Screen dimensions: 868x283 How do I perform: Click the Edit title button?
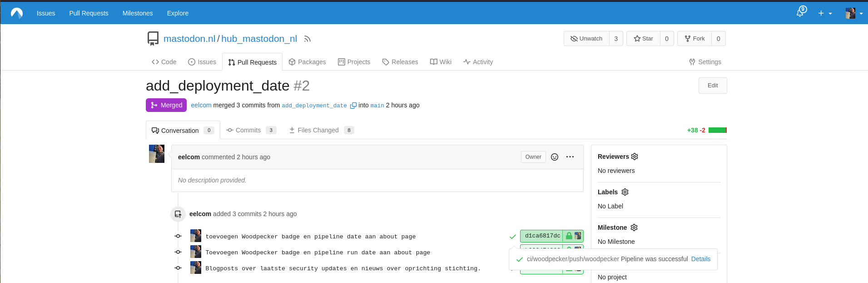(713, 86)
